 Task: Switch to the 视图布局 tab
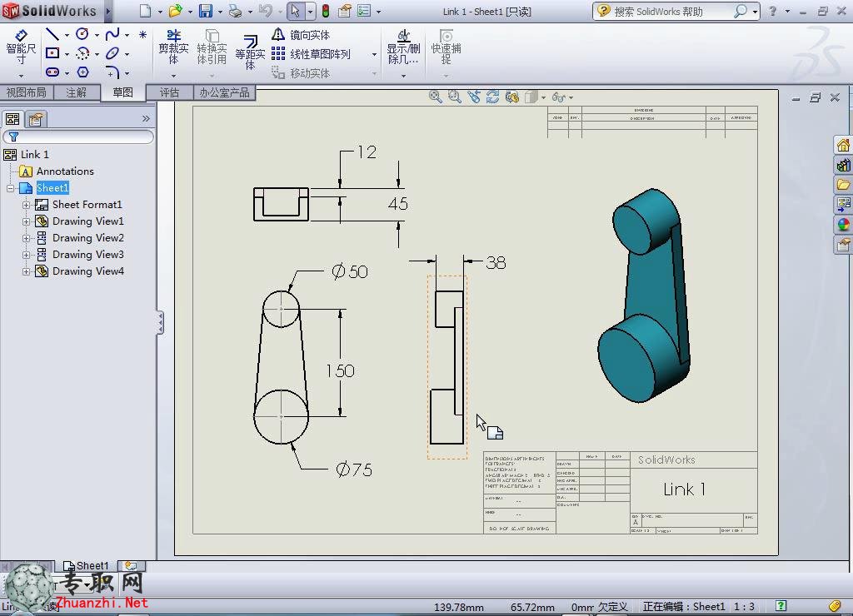[x=26, y=93]
